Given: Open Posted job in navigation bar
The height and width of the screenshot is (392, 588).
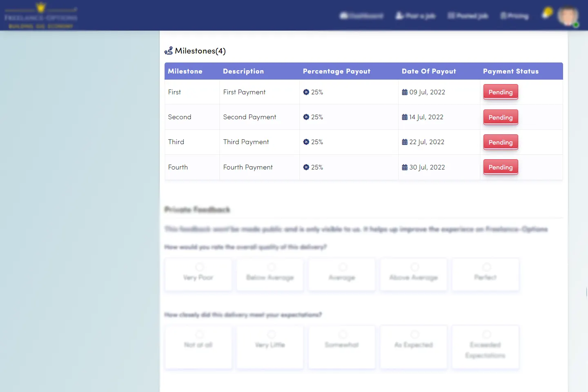Looking at the screenshot, I should coord(468,16).
